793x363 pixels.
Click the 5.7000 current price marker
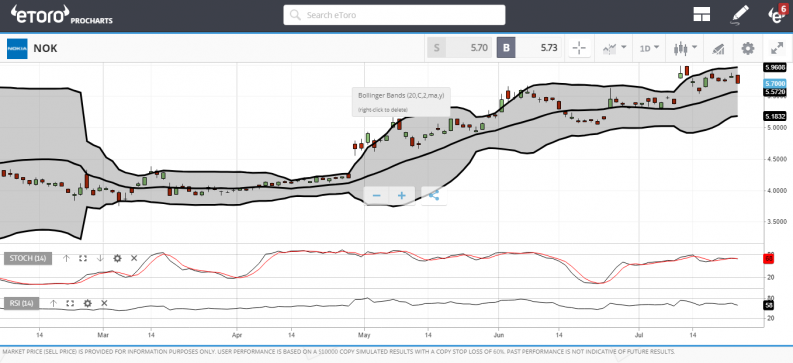click(x=775, y=83)
